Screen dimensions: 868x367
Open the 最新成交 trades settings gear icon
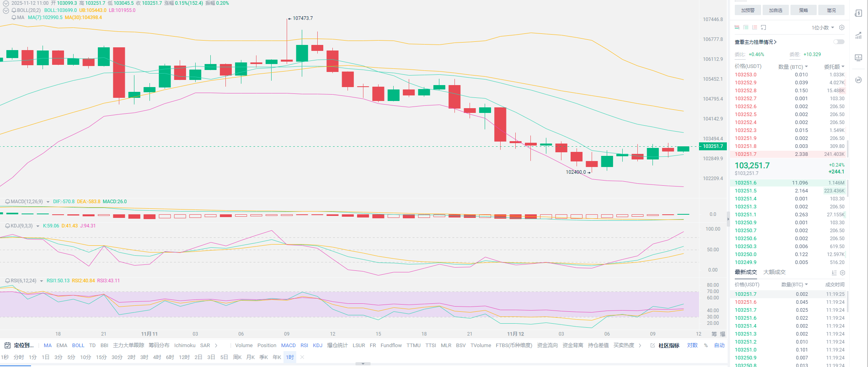[x=842, y=273]
